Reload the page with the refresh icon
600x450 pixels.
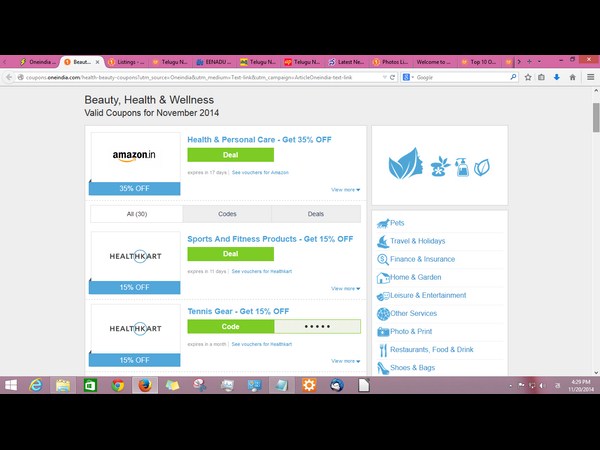[x=392, y=77]
